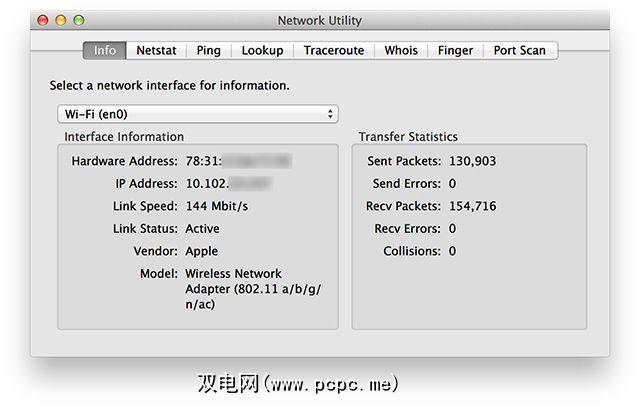Click the Hardware Address value
This screenshot has width=640, height=407.
[x=238, y=161]
